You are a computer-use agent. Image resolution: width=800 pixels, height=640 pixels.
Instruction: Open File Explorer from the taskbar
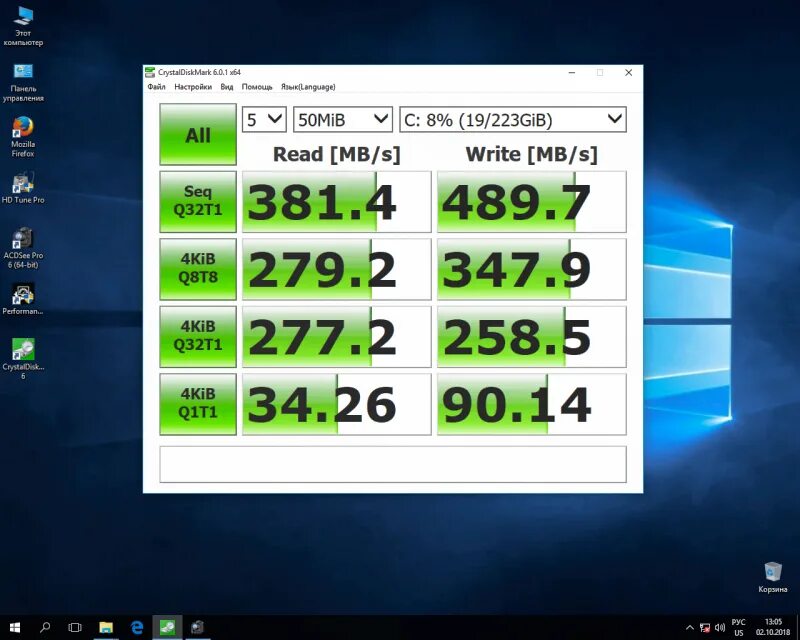[106, 627]
